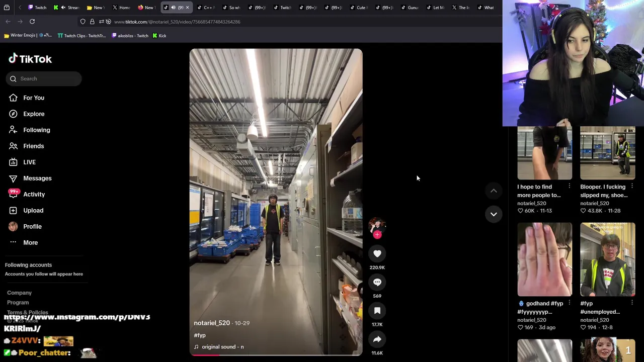Go back in browser history
Screen dimensions: 644x362
tap(8, 22)
